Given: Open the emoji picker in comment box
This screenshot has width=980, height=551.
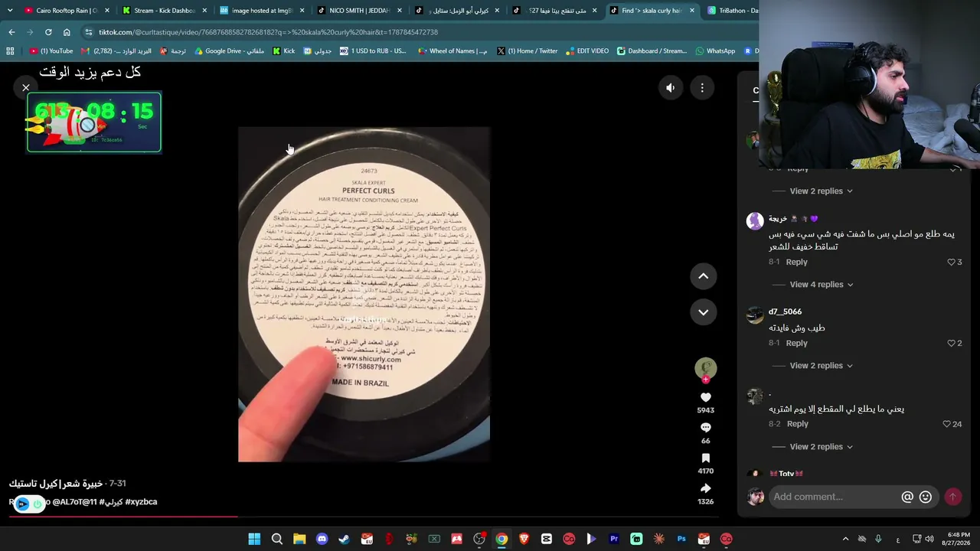Looking at the screenshot, I should tap(926, 497).
